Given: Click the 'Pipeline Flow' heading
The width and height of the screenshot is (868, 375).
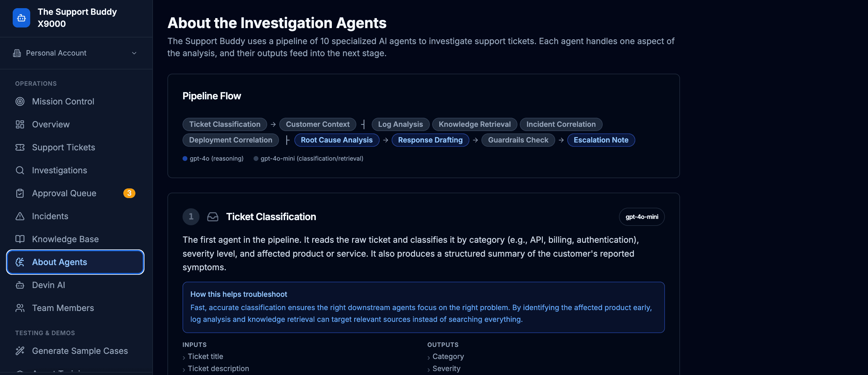Looking at the screenshot, I should pyautogui.click(x=212, y=96).
